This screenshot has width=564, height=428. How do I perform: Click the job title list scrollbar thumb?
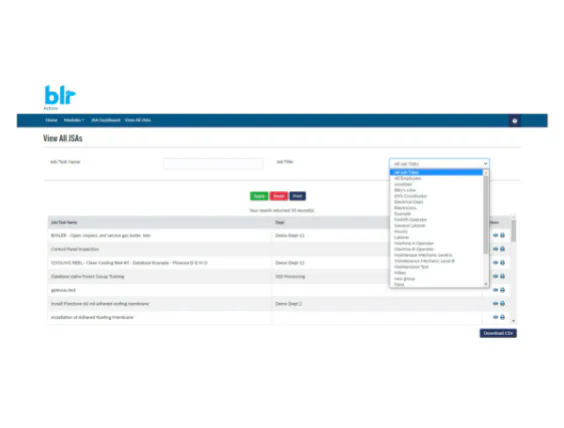486,214
